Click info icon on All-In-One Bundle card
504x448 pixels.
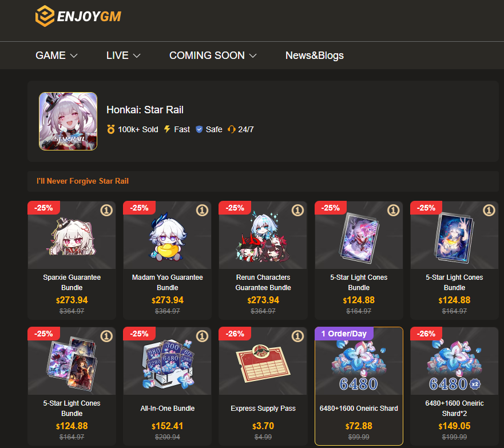point(202,336)
